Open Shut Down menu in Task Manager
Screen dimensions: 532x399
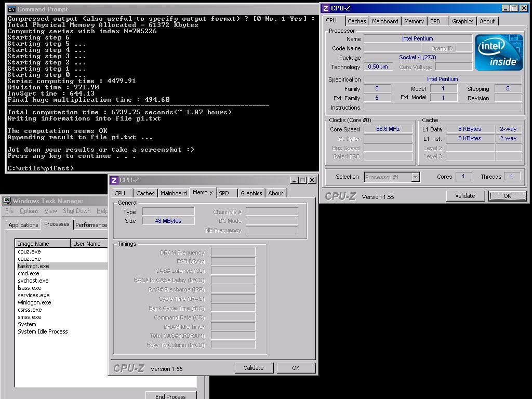click(x=77, y=211)
